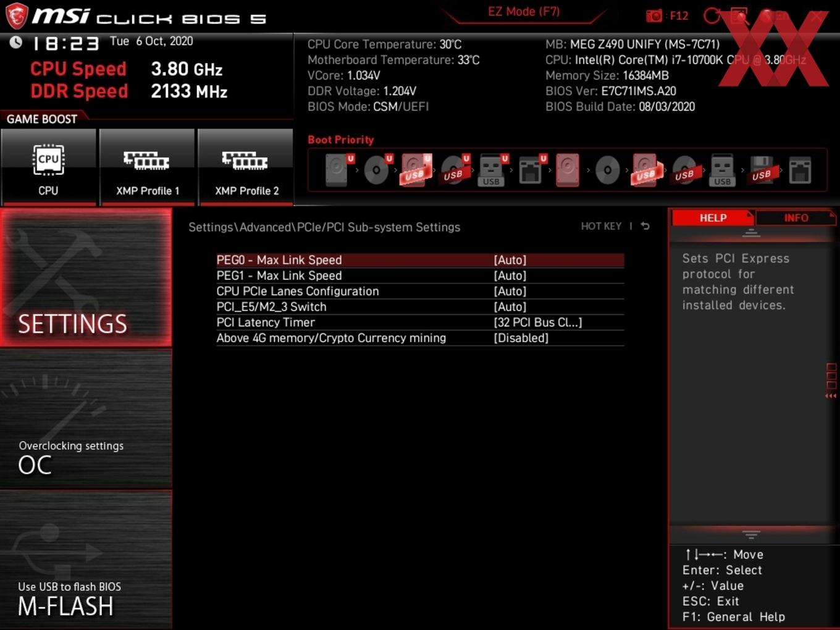Screen dimensions: 840x630
Task: Click the date Tue 6 Oct, 2020
Action: [x=151, y=41]
